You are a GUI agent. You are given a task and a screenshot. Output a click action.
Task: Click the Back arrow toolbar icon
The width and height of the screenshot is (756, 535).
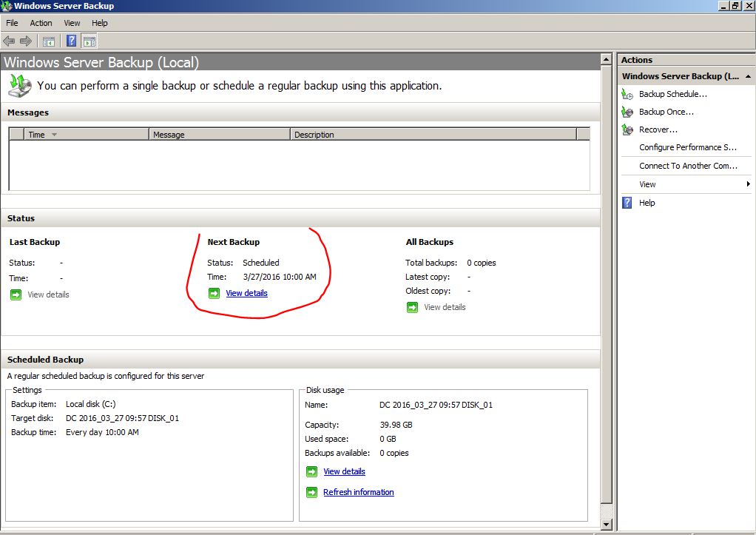point(9,41)
